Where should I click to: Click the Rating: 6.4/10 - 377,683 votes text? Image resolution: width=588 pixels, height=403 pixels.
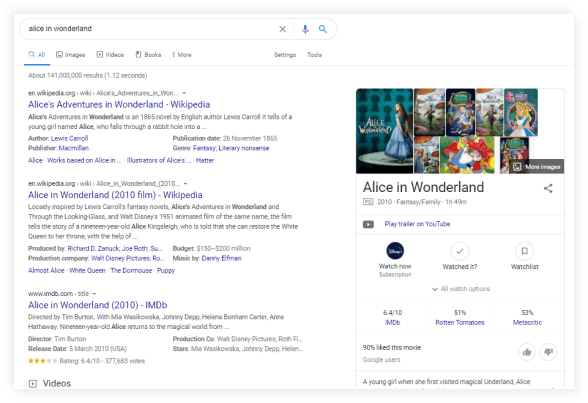tap(102, 361)
